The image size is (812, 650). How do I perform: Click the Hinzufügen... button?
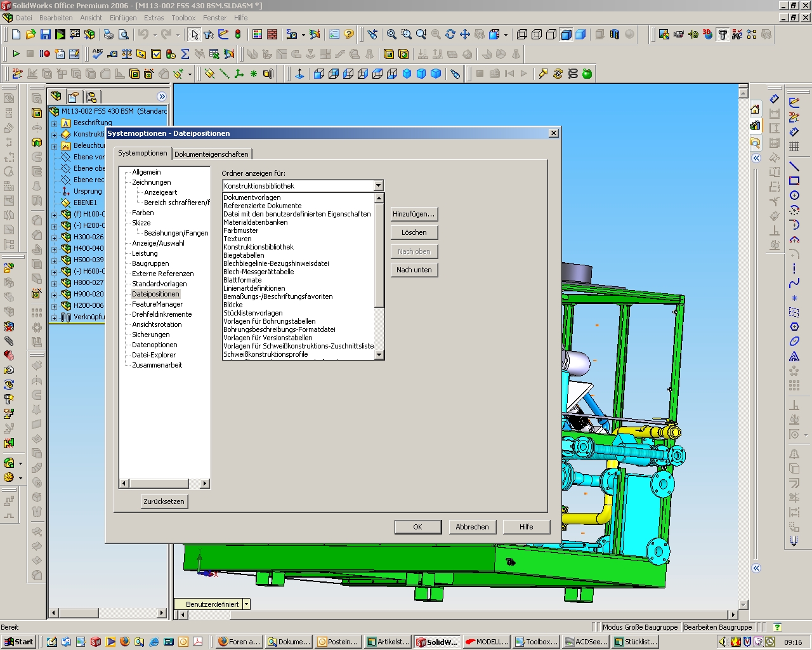click(x=414, y=214)
